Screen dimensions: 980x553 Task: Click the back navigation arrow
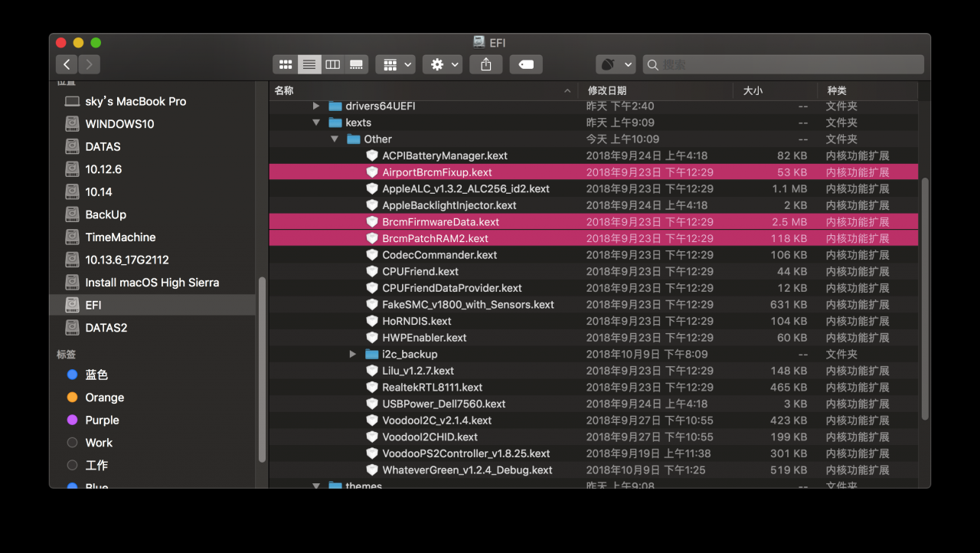point(67,64)
